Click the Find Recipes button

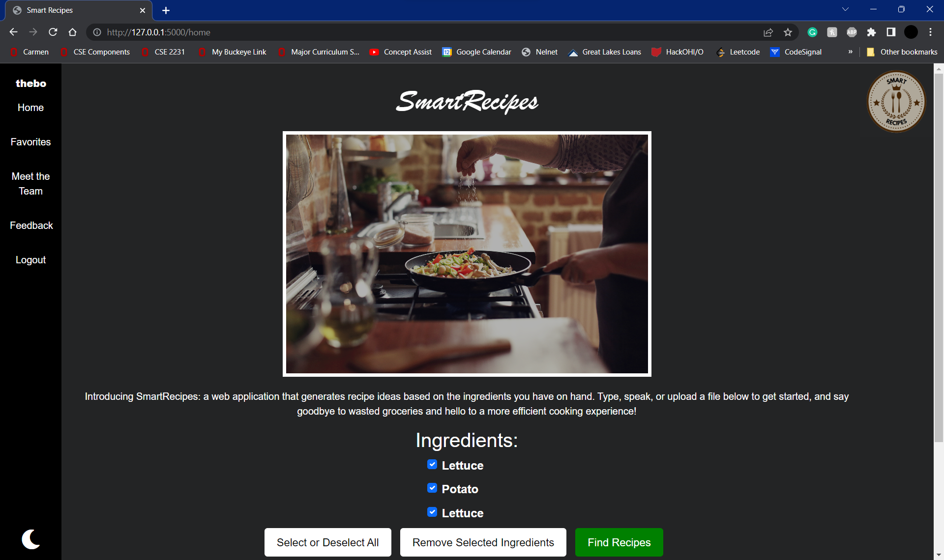[619, 542]
